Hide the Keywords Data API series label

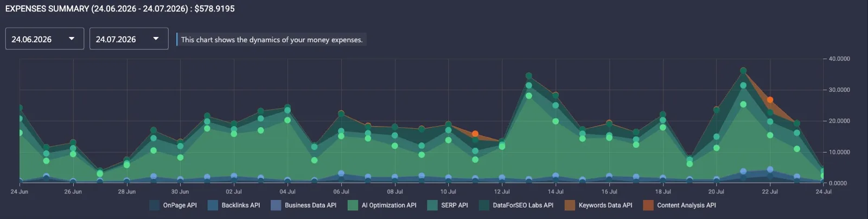[605, 205]
